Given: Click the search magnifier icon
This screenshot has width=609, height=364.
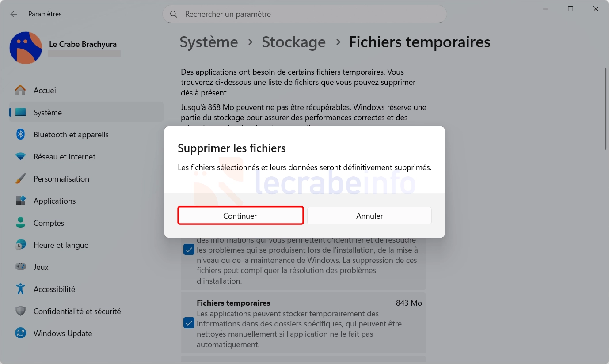Looking at the screenshot, I should pyautogui.click(x=174, y=14).
